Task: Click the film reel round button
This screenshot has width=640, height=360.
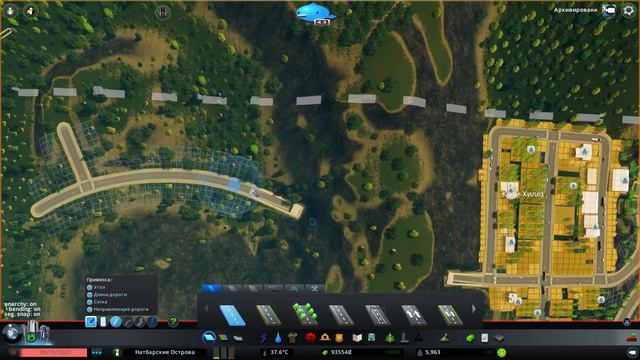Action: (x=162, y=13)
